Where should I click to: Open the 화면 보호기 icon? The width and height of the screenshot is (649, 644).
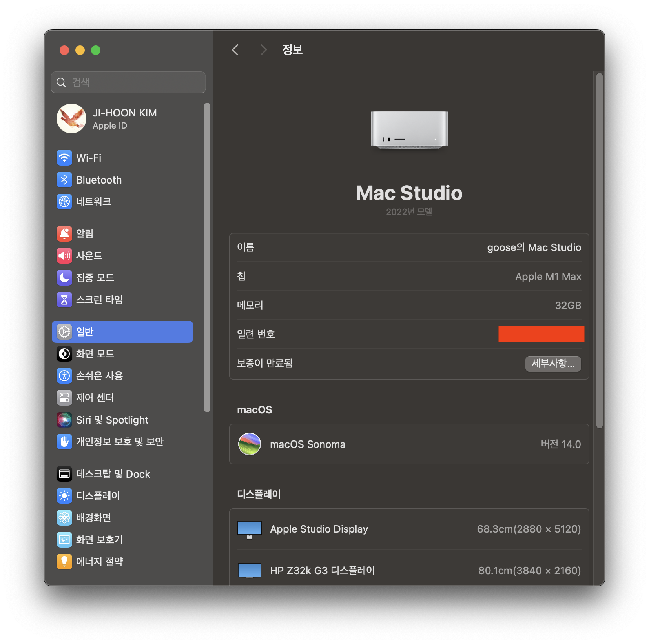tap(64, 540)
